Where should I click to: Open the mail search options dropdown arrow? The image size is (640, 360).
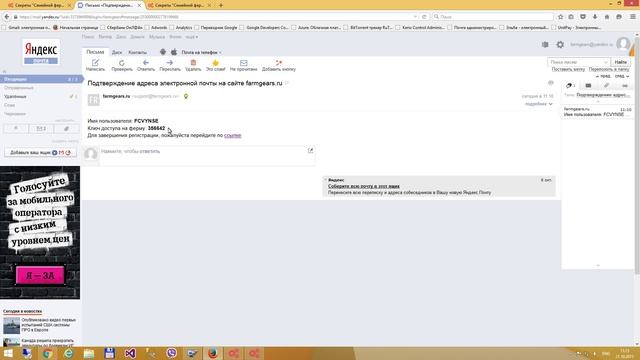(x=605, y=62)
